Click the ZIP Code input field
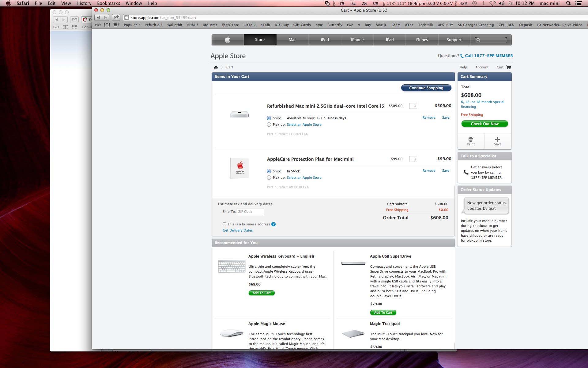The width and height of the screenshot is (588, 368). 250,212
